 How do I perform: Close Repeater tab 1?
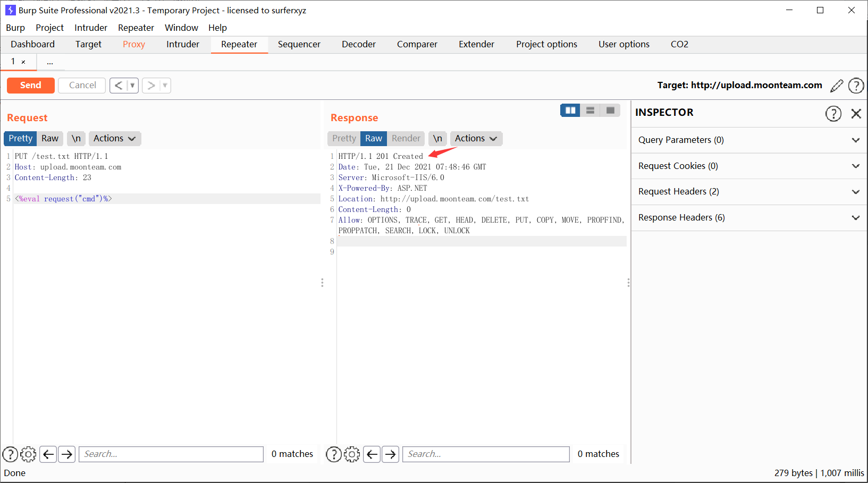(23, 62)
